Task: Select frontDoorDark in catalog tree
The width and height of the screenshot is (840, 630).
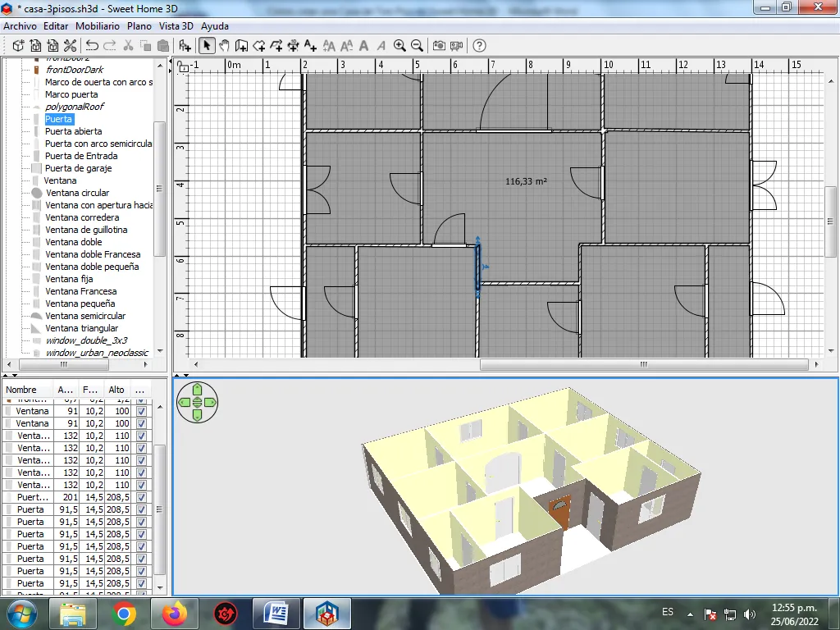Action: coord(75,70)
